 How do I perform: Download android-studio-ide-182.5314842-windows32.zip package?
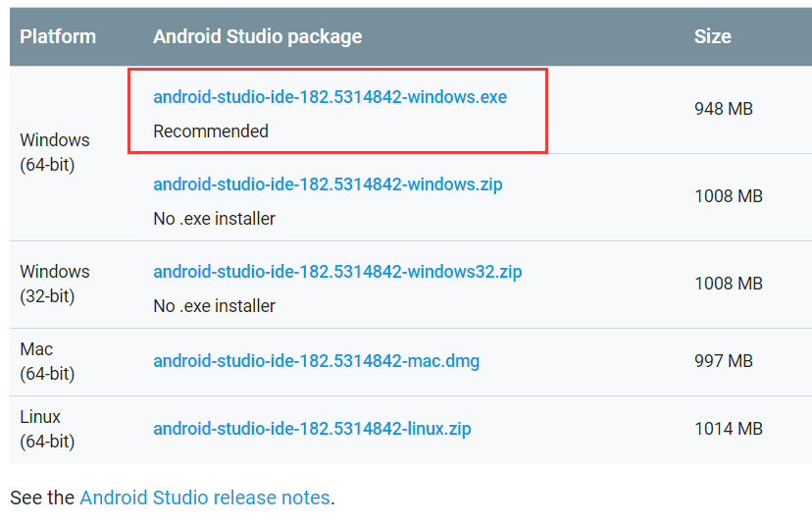point(337,272)
